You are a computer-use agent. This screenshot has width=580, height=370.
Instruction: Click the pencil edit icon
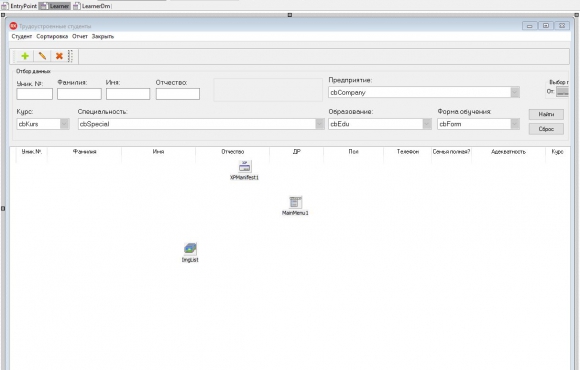point(42,56)
